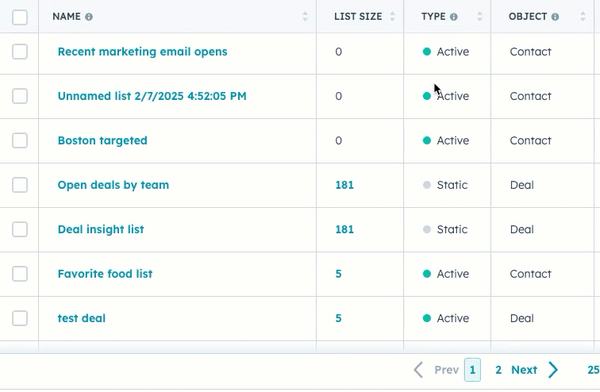Click the info icon next to NAME header

coord(89,17)
